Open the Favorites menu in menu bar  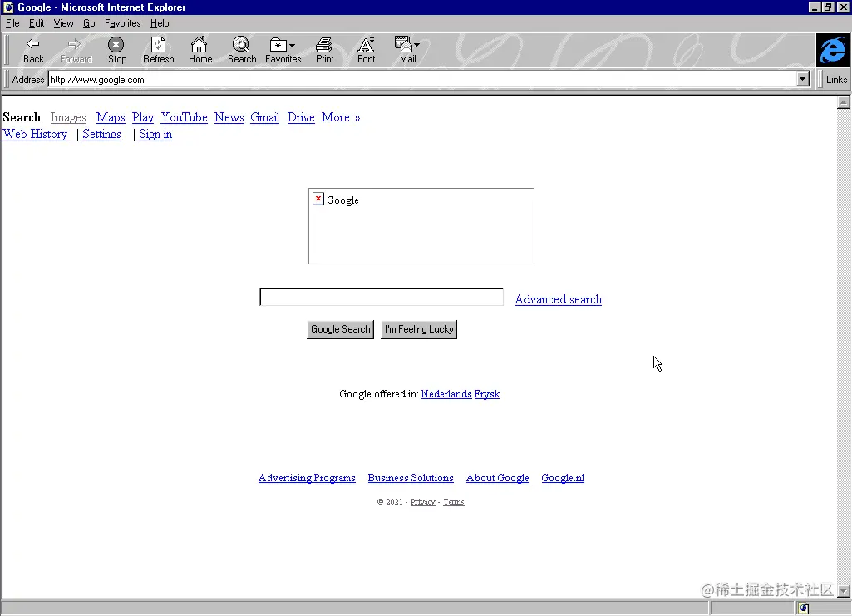tap(122, 23)
